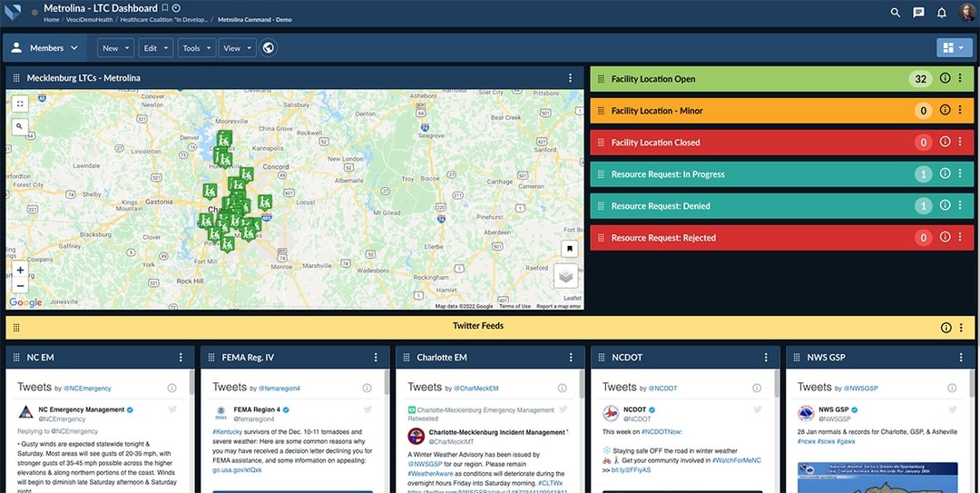Open the search magnifier in top bar
Screen dimensions: 980x493
pos(896,12)
